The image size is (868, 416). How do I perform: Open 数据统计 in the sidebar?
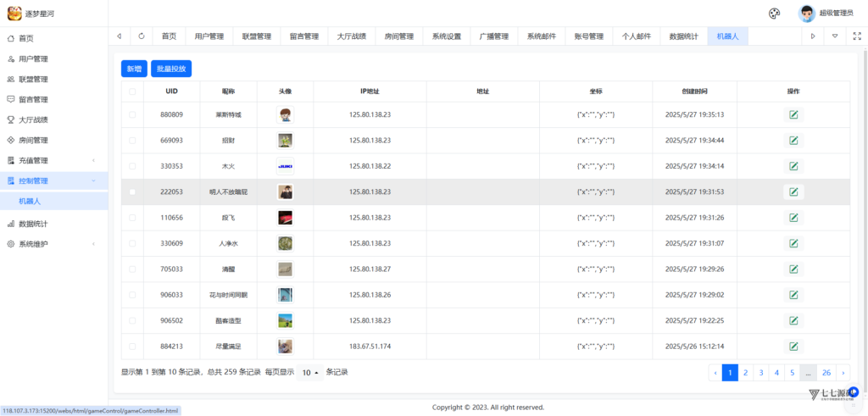pyautogui.click(x=53, y=224)
